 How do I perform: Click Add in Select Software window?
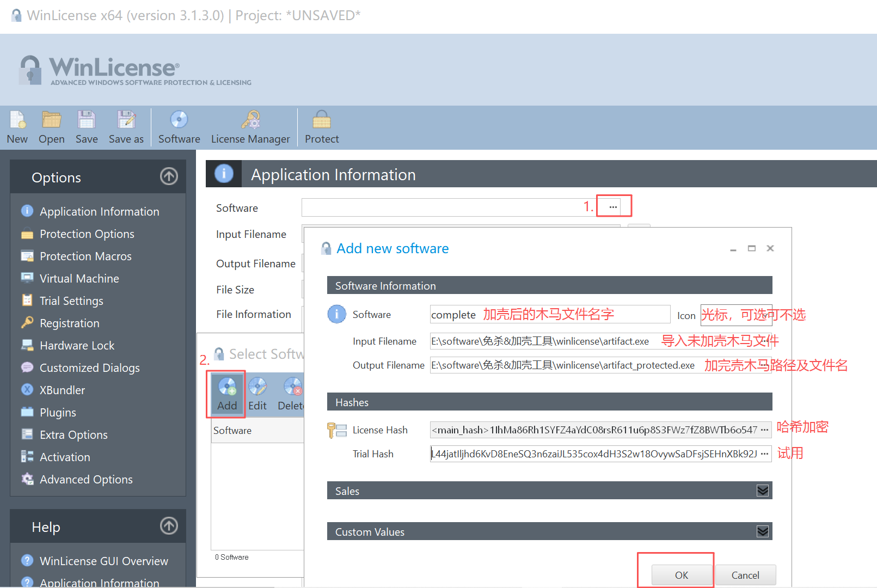227,395
